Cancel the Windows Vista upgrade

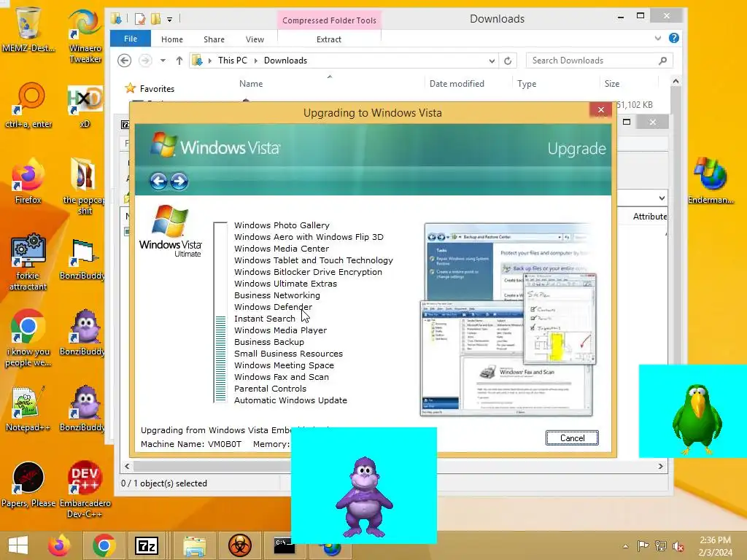(x=572, y=438)
